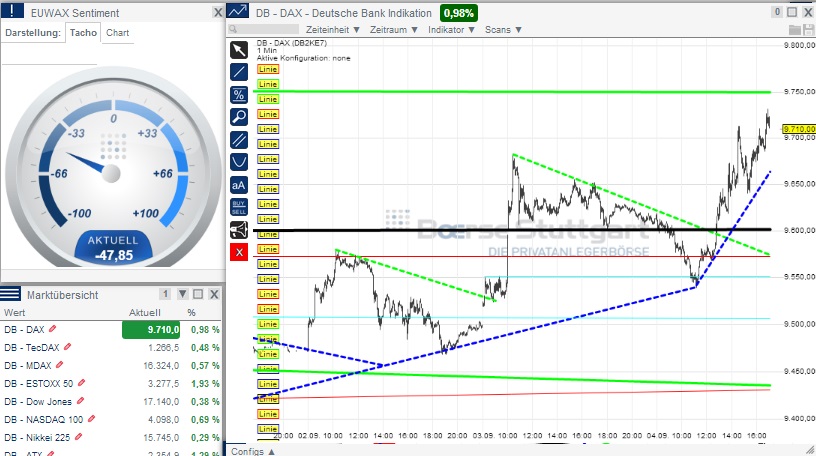
Task: Click the exclamation icon of EUWAX Sentiment
Action: point(12,11)
